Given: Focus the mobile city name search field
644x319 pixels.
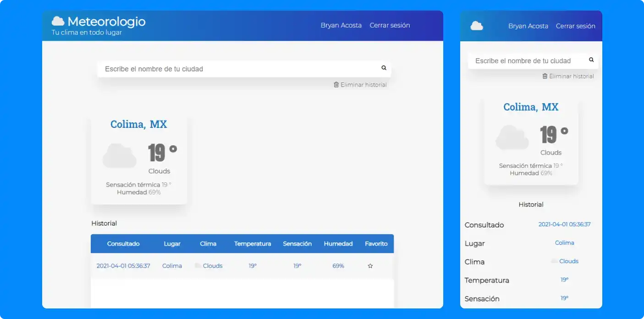Looking at the screenshot, I should (527, 60).
